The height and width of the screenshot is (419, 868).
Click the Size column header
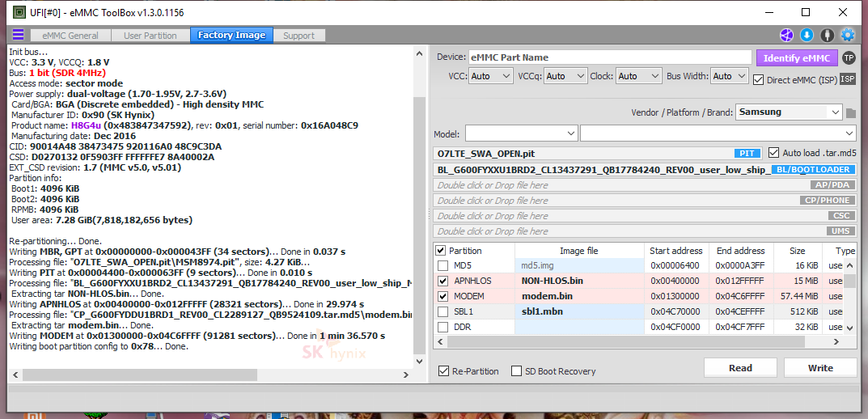(x=797, y=251)
